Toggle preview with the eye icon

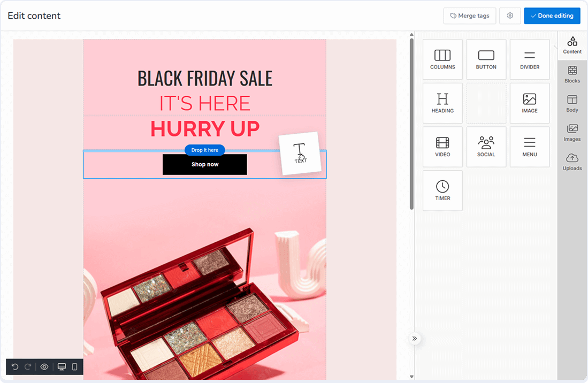(44, 366)
